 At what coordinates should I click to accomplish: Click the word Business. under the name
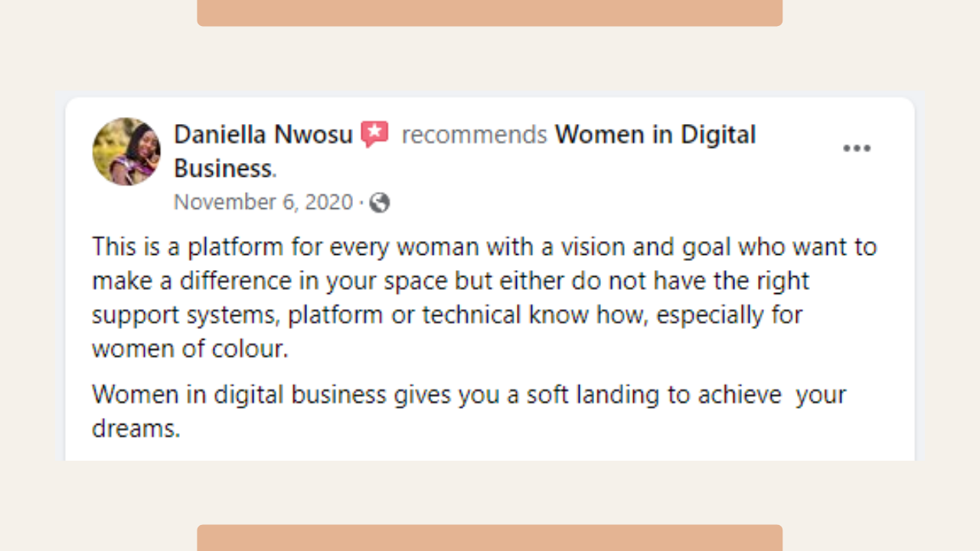pos(225,168)
